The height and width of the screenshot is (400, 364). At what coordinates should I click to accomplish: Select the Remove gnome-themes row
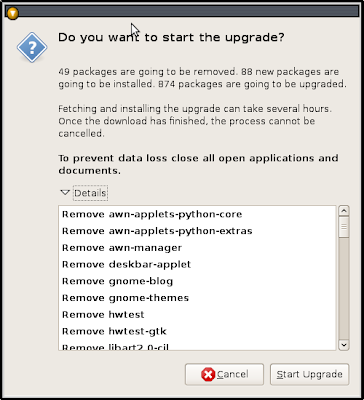(x=197, y=298)
